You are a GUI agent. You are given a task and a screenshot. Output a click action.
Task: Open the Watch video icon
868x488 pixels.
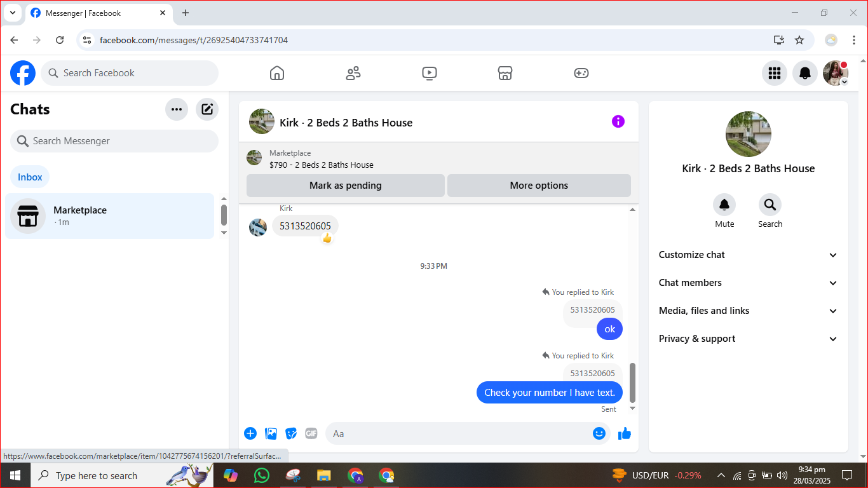pyautogui.click(x=430, y=73)
